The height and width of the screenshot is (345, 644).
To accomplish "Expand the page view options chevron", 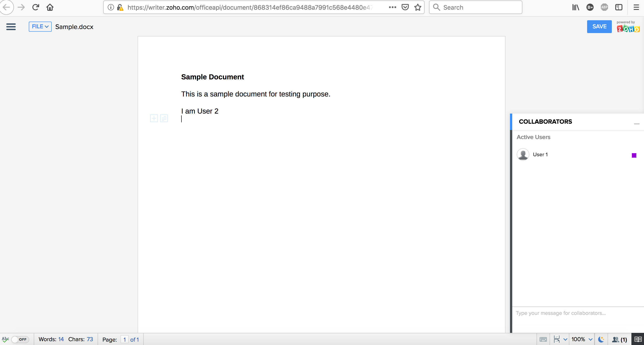I will (565, 339).
